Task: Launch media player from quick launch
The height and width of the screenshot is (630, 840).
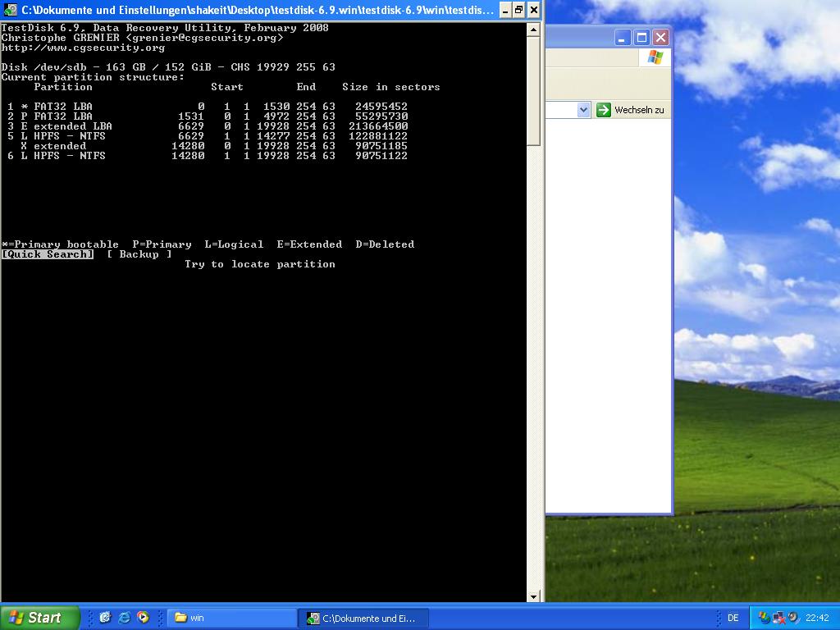Action: [143, 618]
